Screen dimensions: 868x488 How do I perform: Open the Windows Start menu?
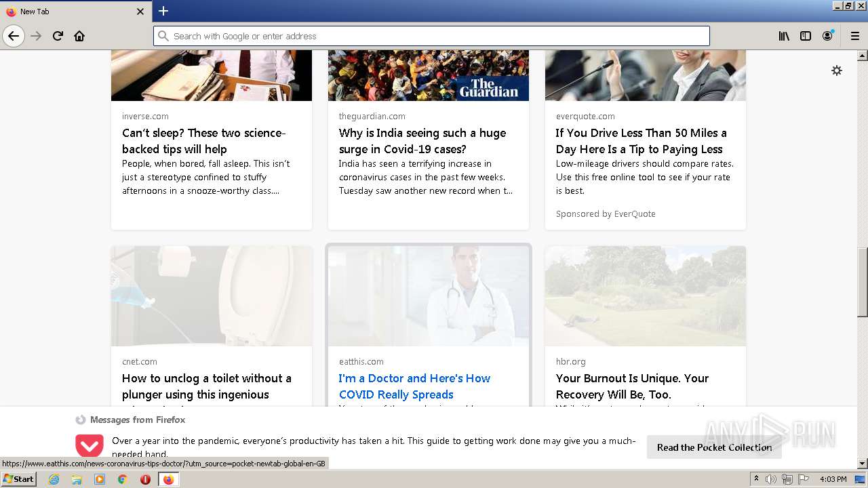(x=18, y=479)
